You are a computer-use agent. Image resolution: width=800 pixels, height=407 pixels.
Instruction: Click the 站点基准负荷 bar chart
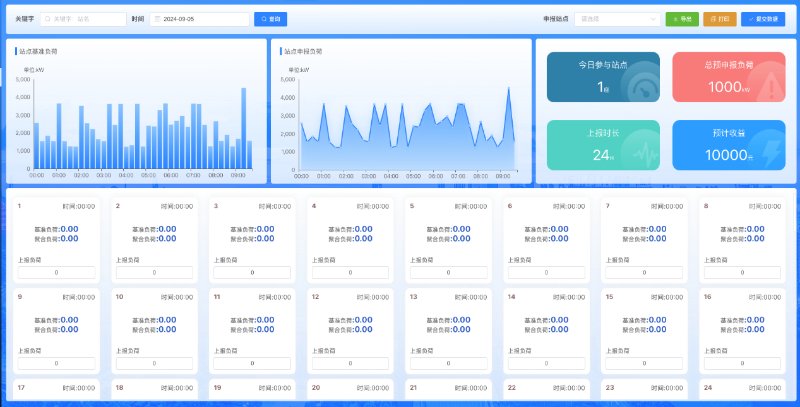135,120
